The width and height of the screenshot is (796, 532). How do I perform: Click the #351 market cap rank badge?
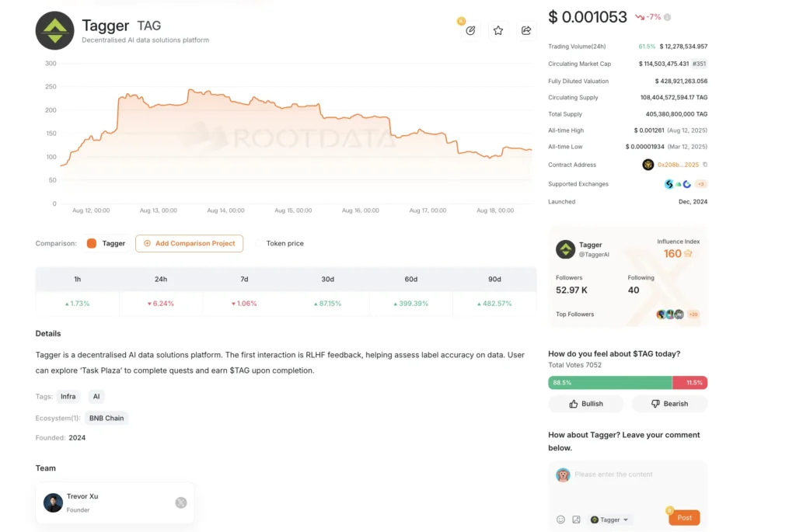coord(700,64)
